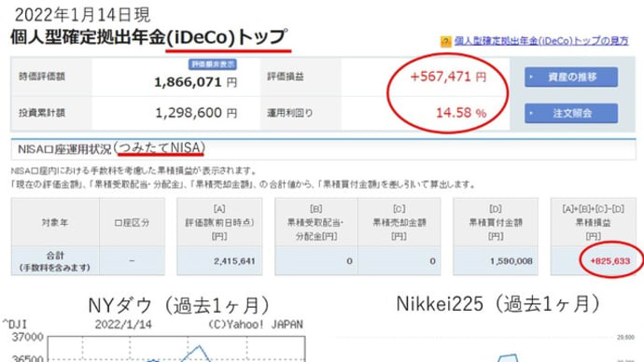Click the 評価損益 label
644x362 pixels.
[286, 77]
